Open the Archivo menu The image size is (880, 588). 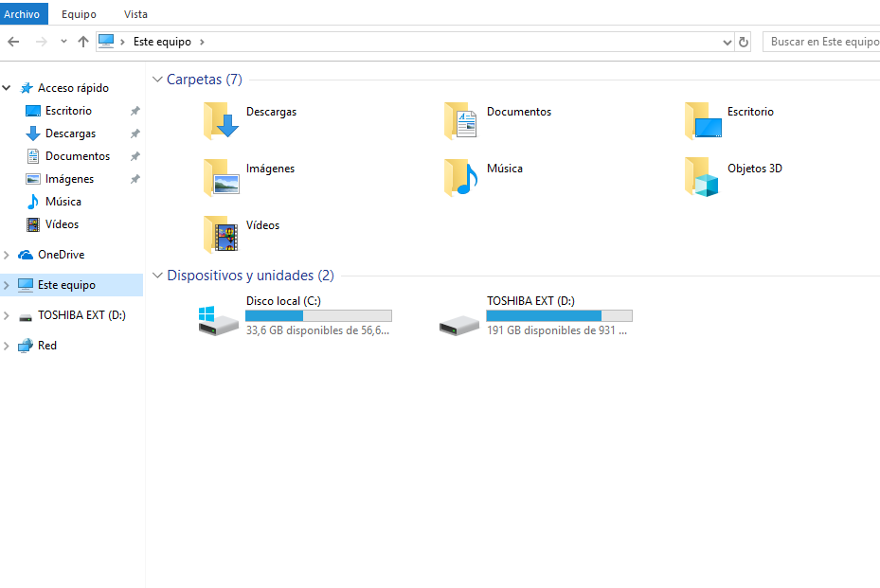(x=22, y=14)
